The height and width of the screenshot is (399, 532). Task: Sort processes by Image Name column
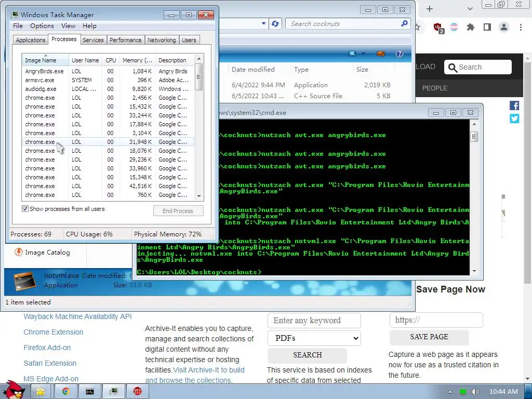pos(45,60)
